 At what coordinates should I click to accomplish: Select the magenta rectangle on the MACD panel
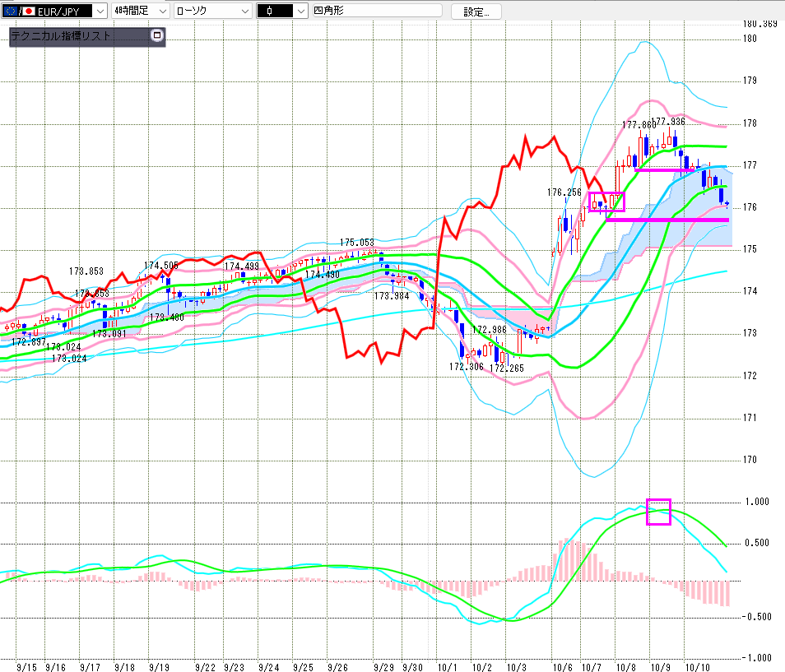(x=659, y=512)
